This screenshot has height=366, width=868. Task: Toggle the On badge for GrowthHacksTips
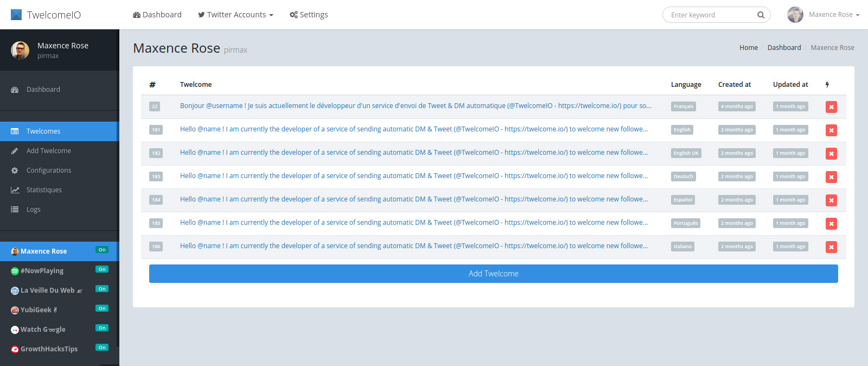[102, 348]
